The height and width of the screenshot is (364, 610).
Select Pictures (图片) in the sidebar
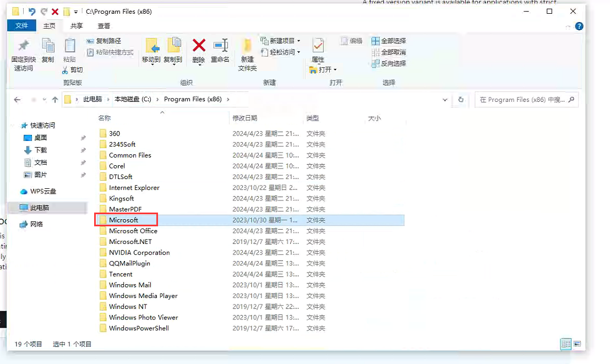tap(35, 175)
